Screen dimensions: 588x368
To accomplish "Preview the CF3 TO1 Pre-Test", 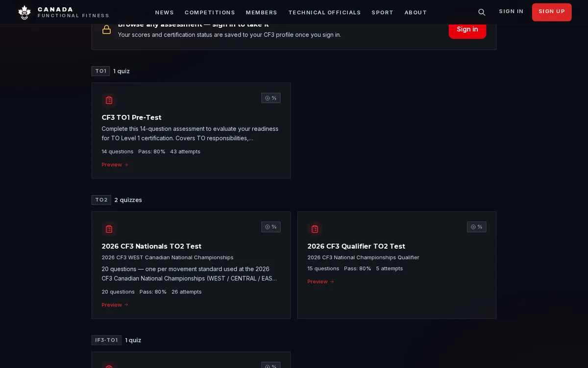I will pos(115,165).
